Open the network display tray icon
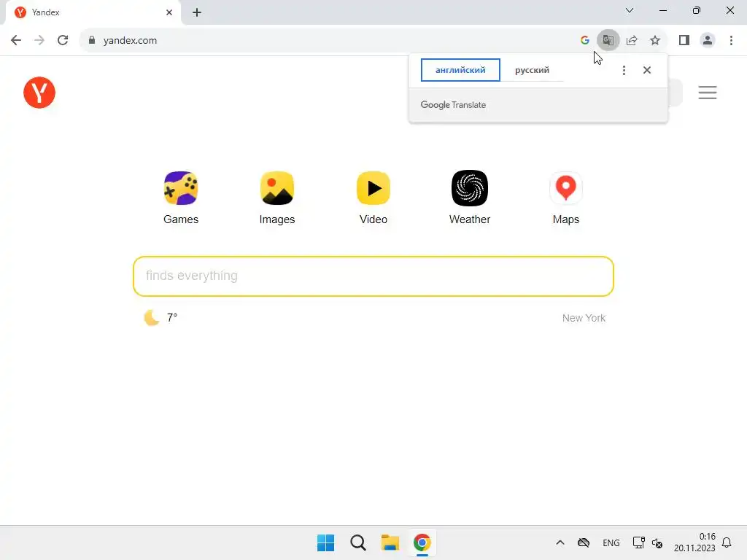The width and height of the screenshot is (747, 560). tap(638, 542)
